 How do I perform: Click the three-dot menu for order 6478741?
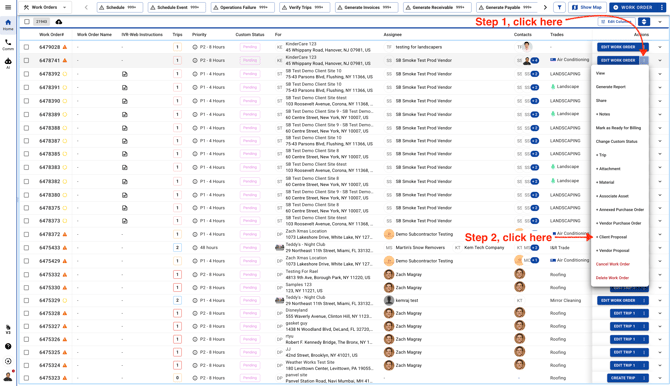[x=644, y=60]
